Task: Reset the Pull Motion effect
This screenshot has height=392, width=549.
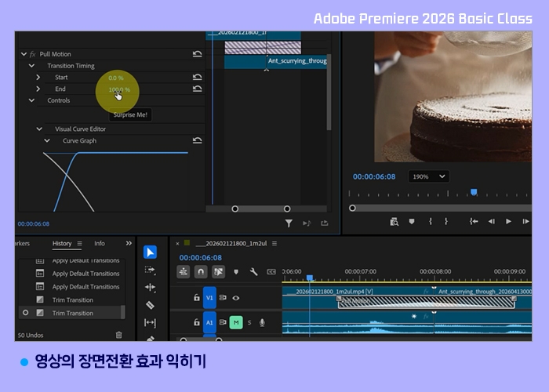Action: pyautogui.click(x=198, y=54)
